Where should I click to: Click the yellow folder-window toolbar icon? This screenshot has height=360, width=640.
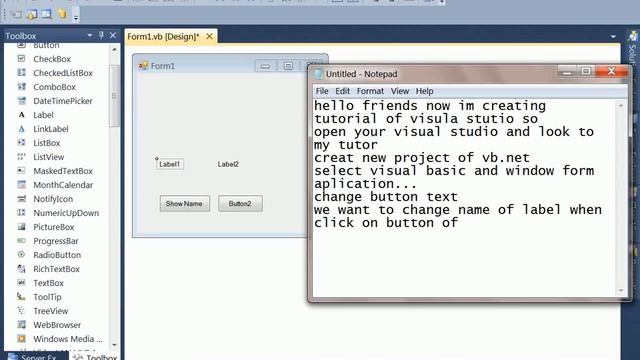(x=32, y=15)
